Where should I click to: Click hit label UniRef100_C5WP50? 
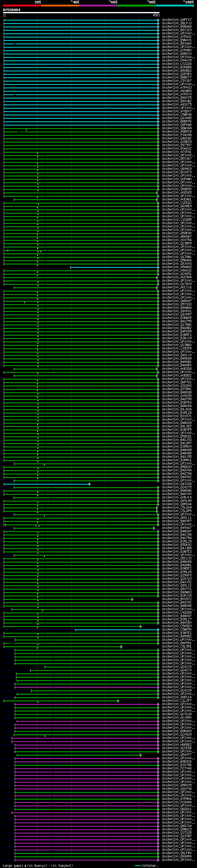[x=177, y=629]
